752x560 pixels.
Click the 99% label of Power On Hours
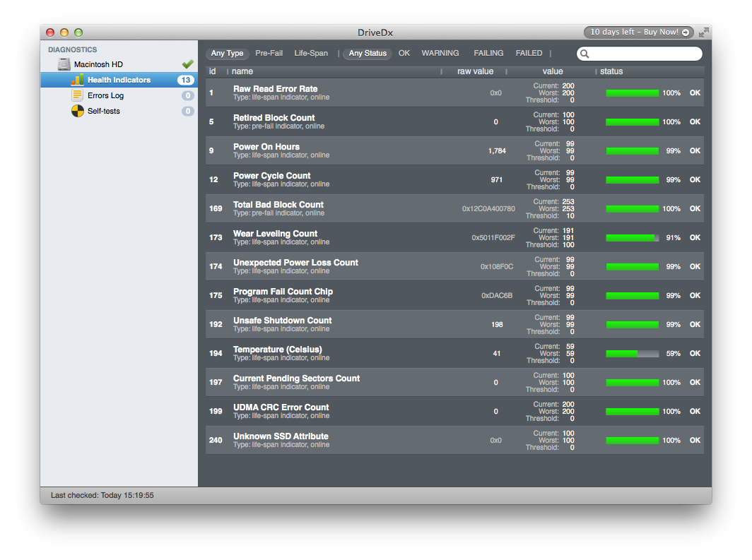[x=673, y=151]
